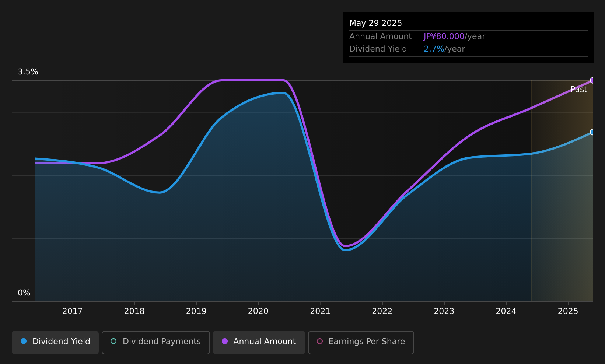Click the 3.5% y-axis label
605x364 pixels.
28,72
